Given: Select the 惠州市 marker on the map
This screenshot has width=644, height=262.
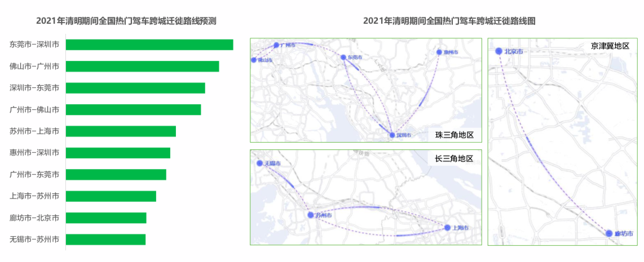Looking at the screenshot, I should point(439,52).
